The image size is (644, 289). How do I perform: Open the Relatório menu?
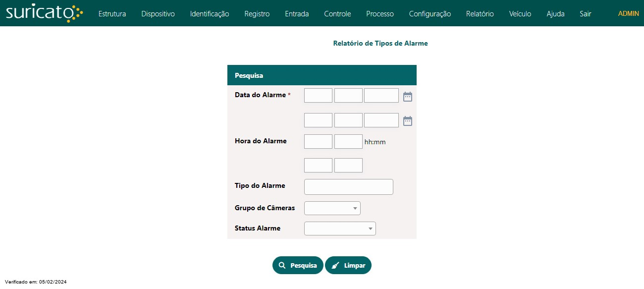pos(480,14)
